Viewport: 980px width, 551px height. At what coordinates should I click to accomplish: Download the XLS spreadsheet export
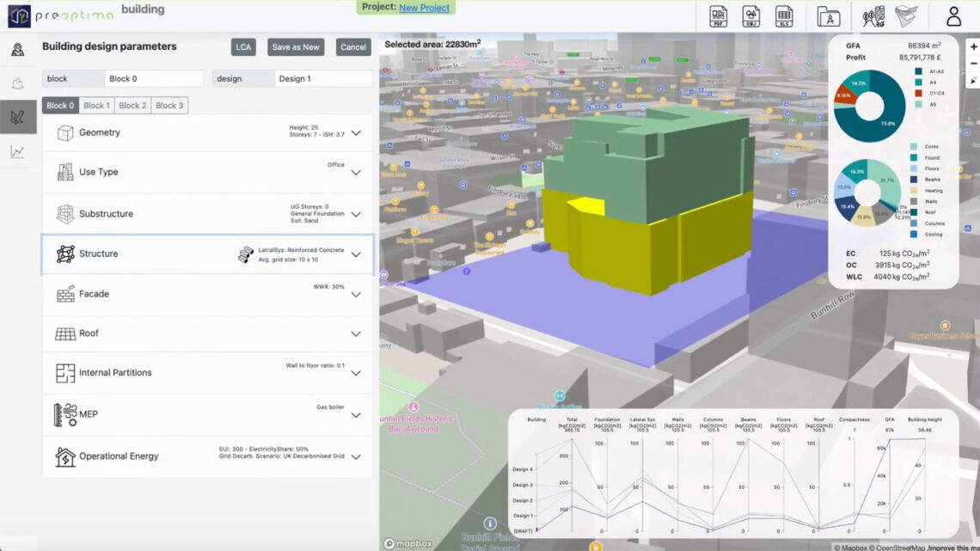point(784,15)
